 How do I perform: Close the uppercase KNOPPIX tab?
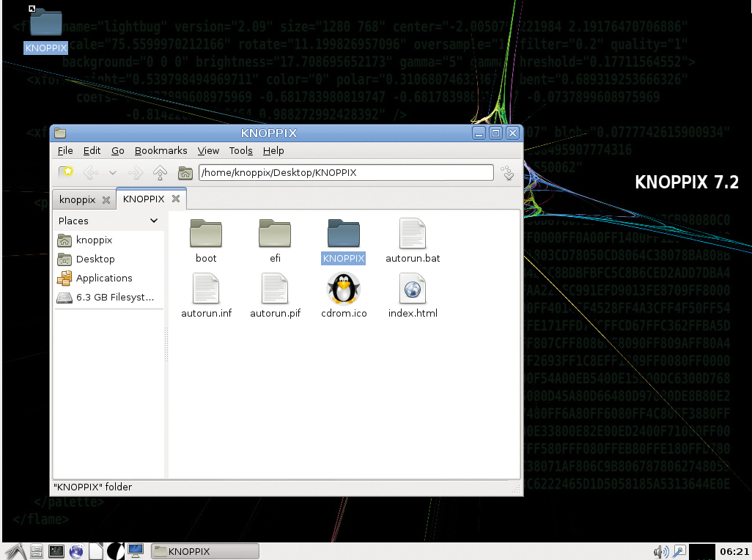pos(176,199)
